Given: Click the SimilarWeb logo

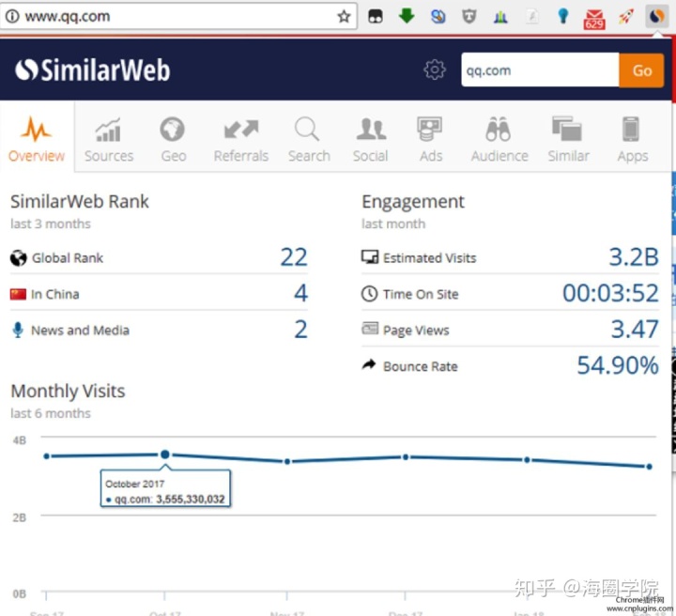Looking at the screenshot, I should click(x=93, y=69).
